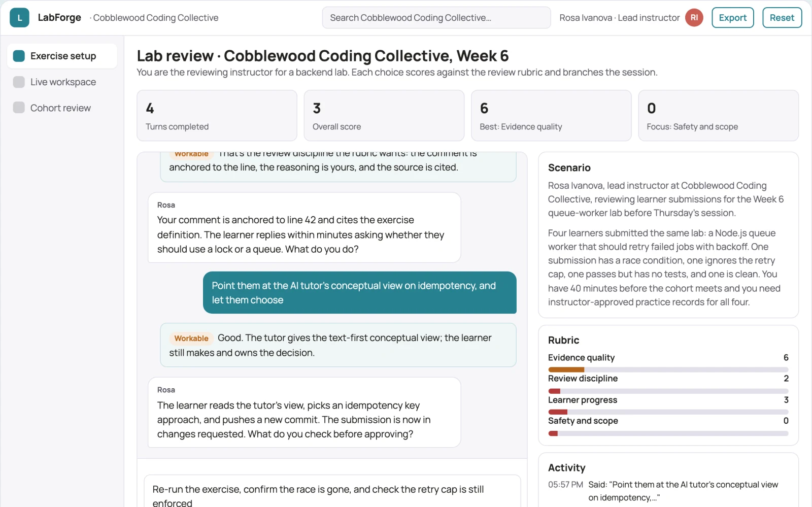Image resolution: width=812 pixels, height=507 pixels.
Task: Click 'Rosa Ivanova · Lead instructor' label
Action: (619, 18)
